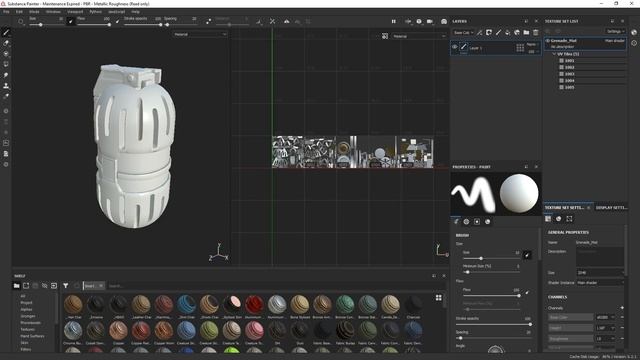Select the Alphas shelf category
This screenshot has width=640, height=360.
point(26,309)
